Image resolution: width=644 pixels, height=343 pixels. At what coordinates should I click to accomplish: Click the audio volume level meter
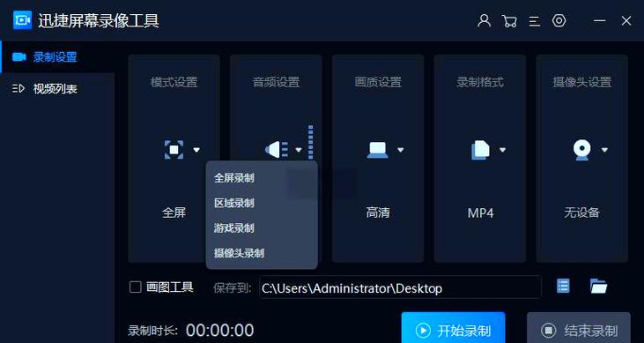310,142
